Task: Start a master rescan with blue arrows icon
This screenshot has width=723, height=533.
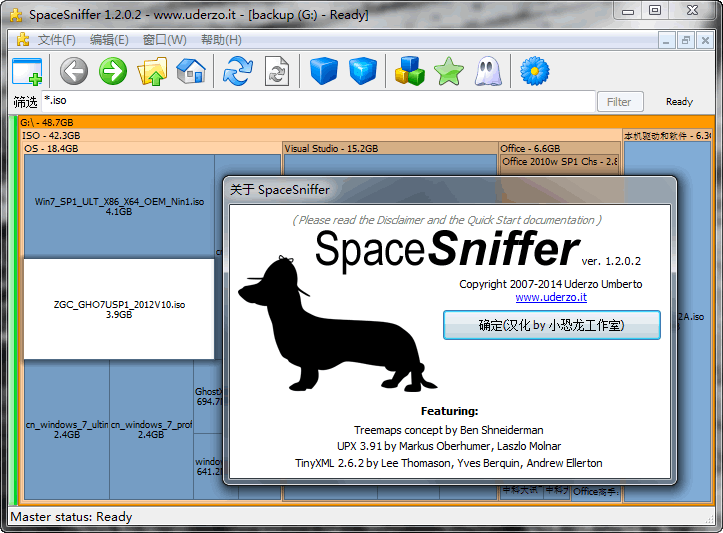Action: point(237,71)
